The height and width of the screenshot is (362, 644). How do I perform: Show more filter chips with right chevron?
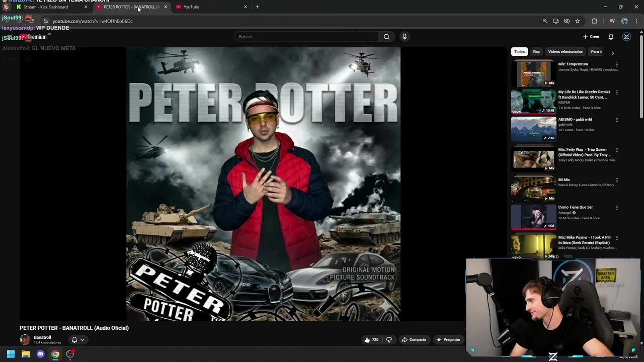point(612,52)
